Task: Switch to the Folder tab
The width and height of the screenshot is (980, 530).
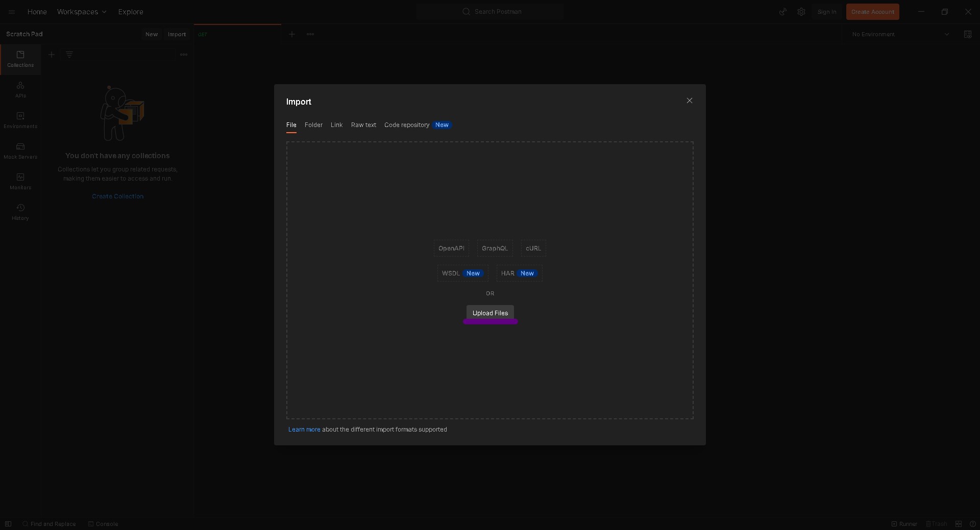Action: click(313, 125)
